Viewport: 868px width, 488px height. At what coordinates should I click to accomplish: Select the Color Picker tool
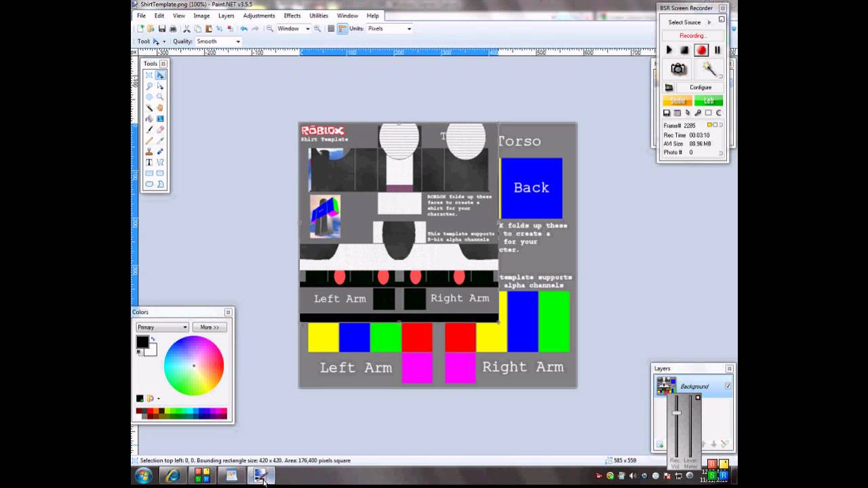point(160,140)
